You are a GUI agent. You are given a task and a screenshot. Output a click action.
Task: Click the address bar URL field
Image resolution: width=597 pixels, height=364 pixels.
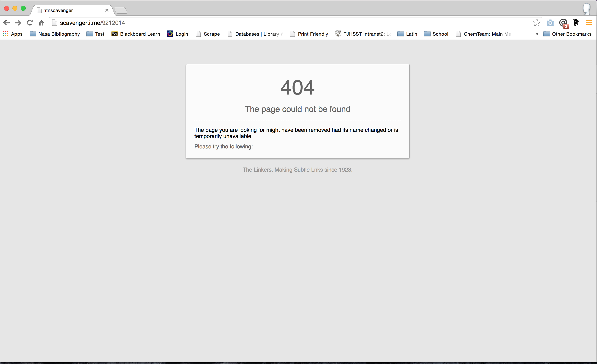[291, 23]
